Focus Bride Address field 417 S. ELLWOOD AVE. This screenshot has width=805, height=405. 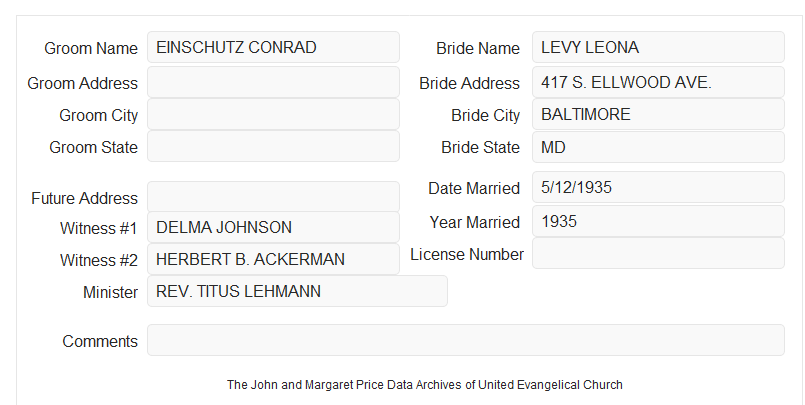point(658,82)
